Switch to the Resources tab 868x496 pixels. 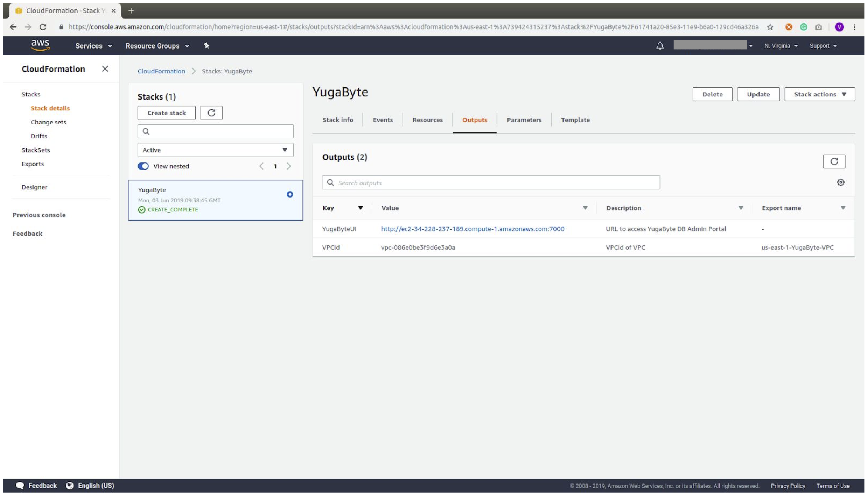click(x=427, y=120)
